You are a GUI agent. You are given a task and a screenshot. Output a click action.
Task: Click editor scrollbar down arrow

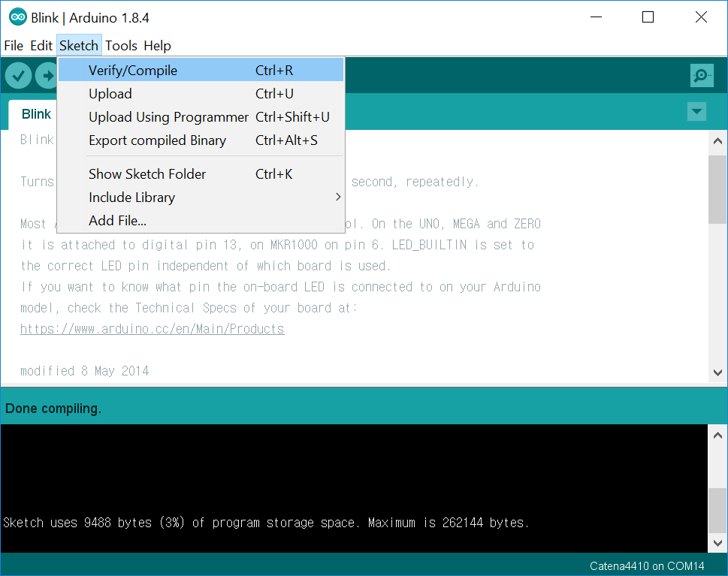click(x=717, y=372)
